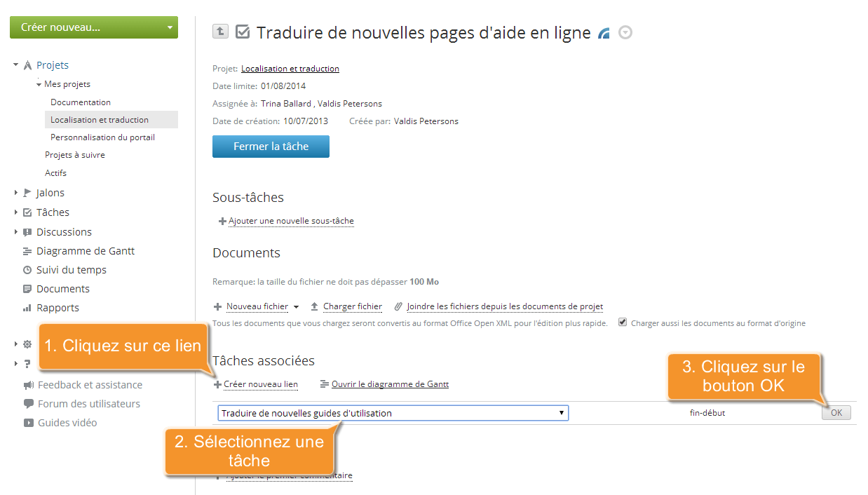Open the Nouveau fichier dropdown arrow
The height and width of the screenshot is (495, 868).
click(296, 307)
